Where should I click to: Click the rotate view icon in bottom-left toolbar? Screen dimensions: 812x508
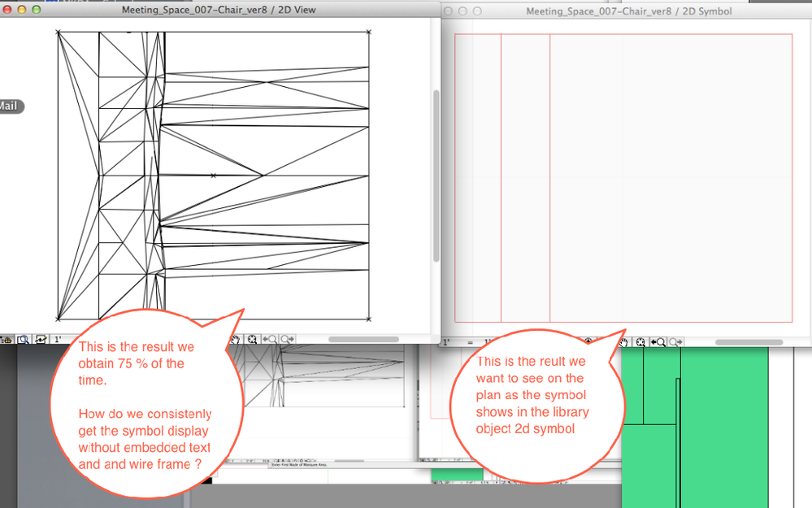coord(41,340)
